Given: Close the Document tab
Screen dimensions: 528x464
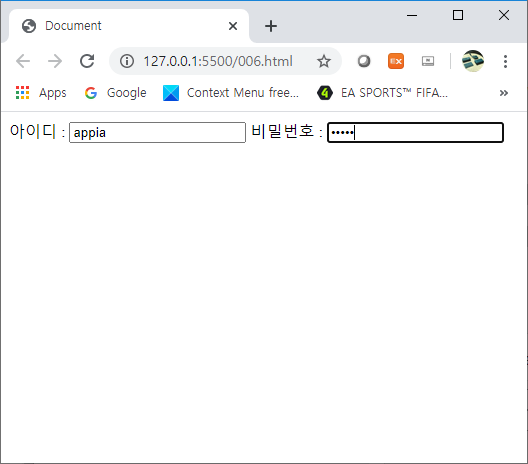Looking at the screenshot, I should 233,26.
